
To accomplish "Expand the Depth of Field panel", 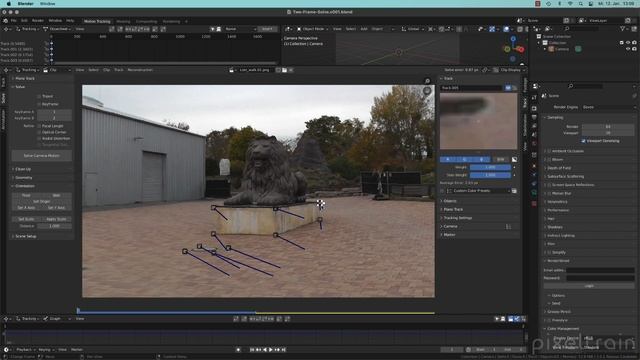I will pos(559,168).
